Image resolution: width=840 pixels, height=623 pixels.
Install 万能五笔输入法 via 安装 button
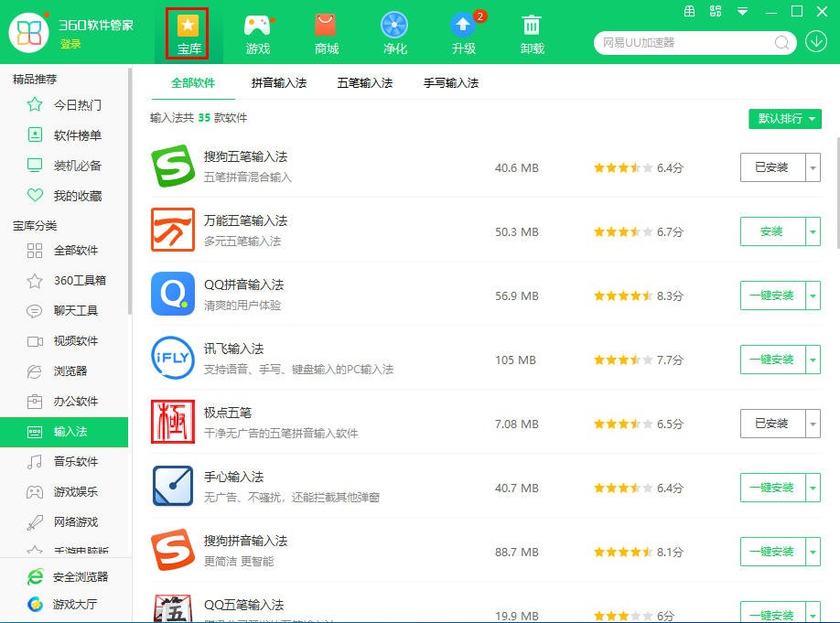coord(773,231)
